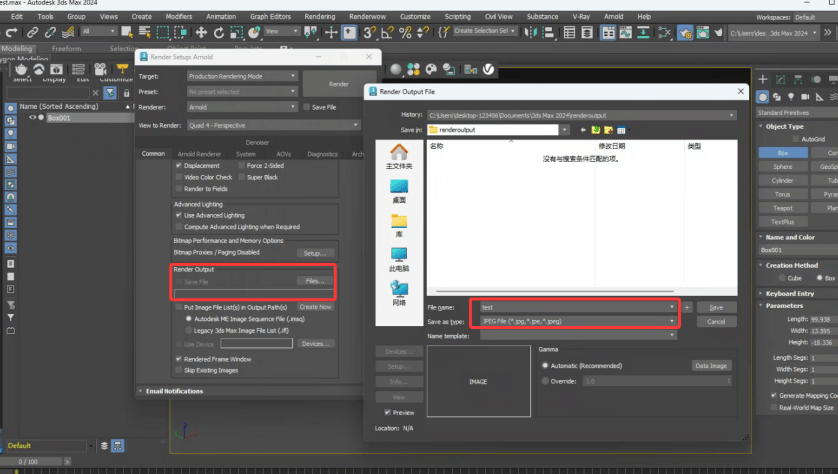Screen dimensions: 838x474
Task: Select the Link tool chain icon
Action: (x=33, y=33)
